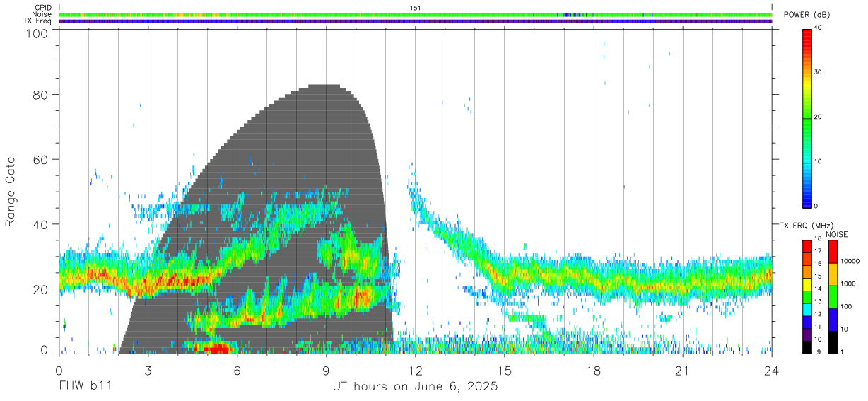Click the 3 label on the UT hours axis

[148, 370]
